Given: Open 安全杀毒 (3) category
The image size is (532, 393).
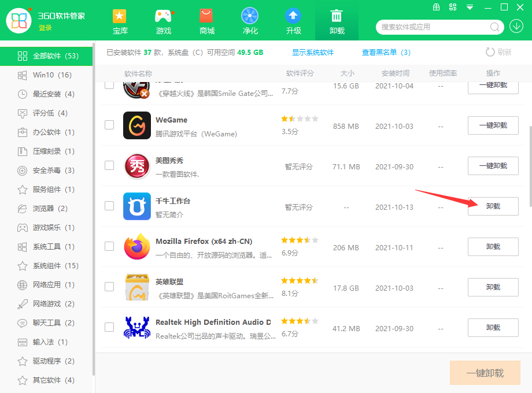Looking at the screenshot, I should tap(46, 170).
